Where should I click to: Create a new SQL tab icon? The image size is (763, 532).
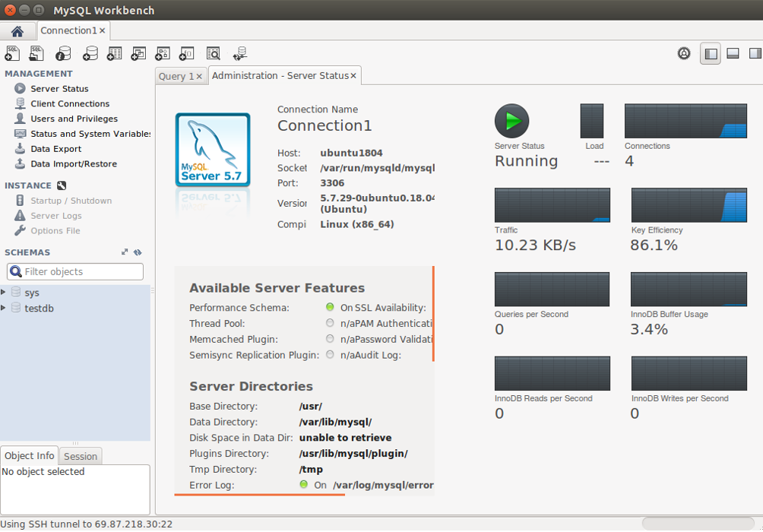click(x=12, y=53)
